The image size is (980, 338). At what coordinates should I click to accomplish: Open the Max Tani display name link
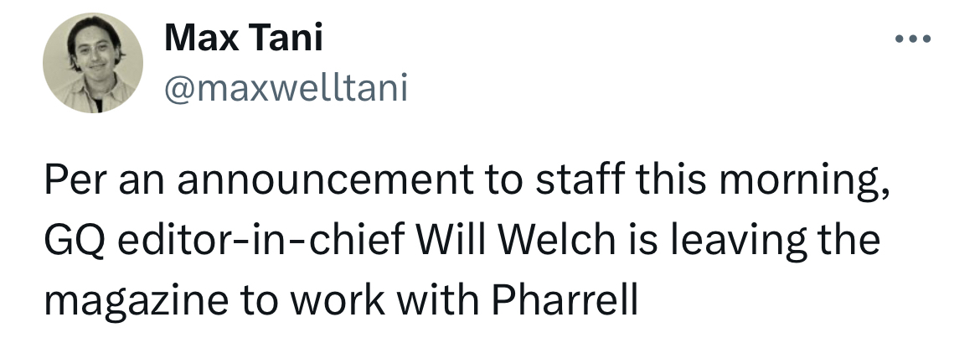pos(244,39)
